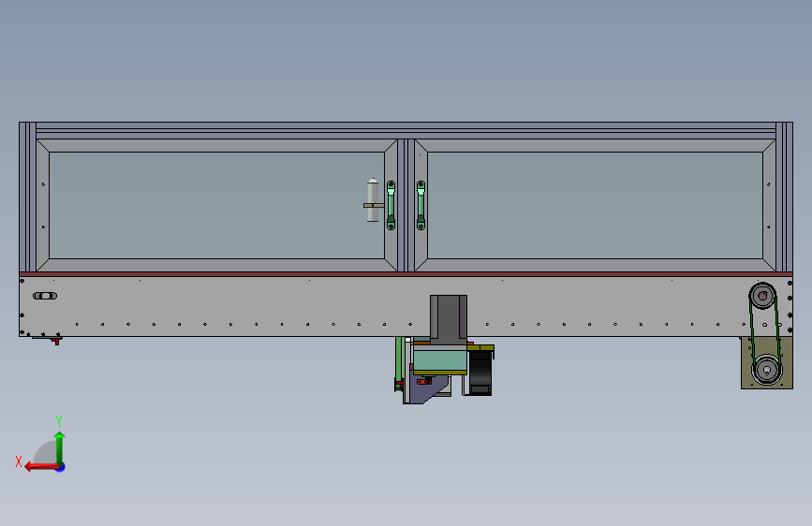Select the teal block in the center assembly
The image size is (812, 526).
point(440,361)
